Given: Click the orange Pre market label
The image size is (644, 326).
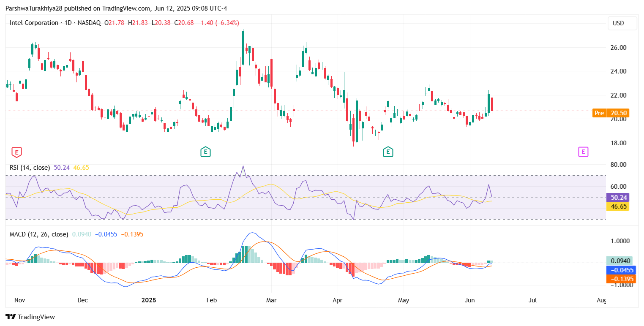Looking at the screenshot, I should coord(599,113).
